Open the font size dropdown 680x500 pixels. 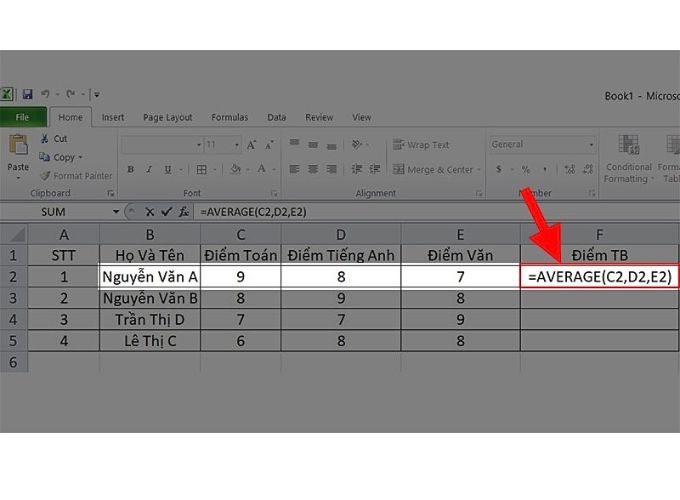point(237,145)
